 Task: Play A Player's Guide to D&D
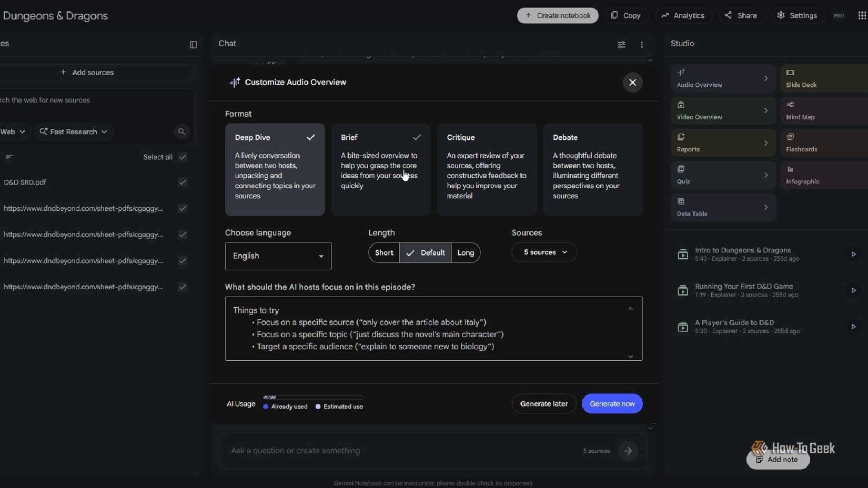pyautogui.click(x=853, y=327)
